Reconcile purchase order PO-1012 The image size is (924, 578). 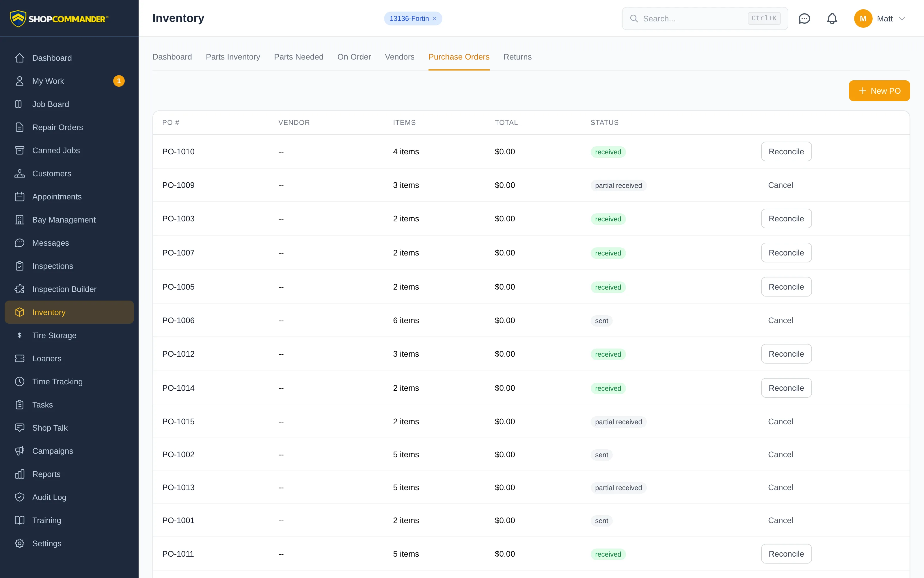click(786, 354)
